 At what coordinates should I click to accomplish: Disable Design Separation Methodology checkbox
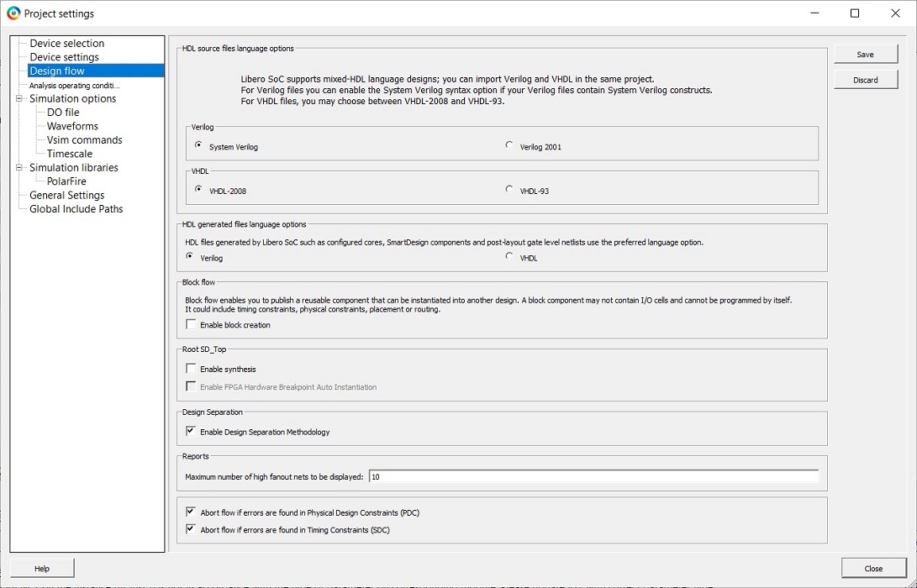click(x=192, y=432)
